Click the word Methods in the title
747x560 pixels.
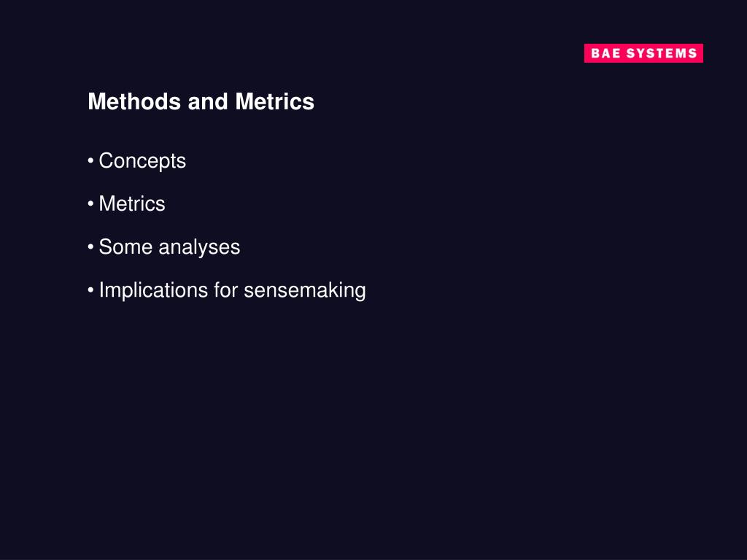pyautogui.click(x=134, y=101)
